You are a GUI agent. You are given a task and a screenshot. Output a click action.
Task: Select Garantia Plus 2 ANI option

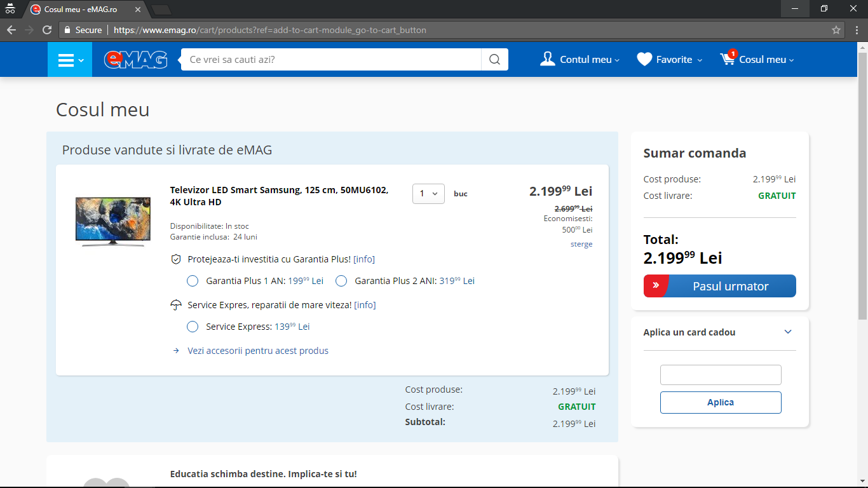coord(341,281)
